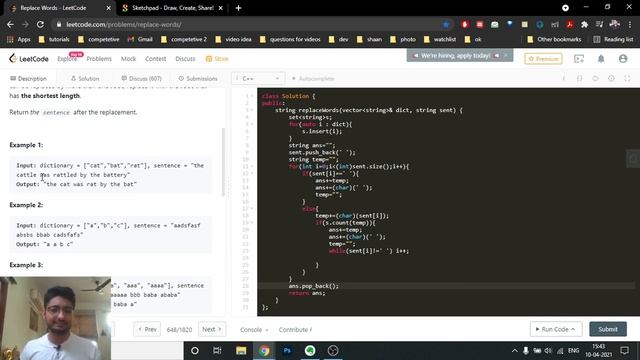Open the Reading list

[613, 39]
